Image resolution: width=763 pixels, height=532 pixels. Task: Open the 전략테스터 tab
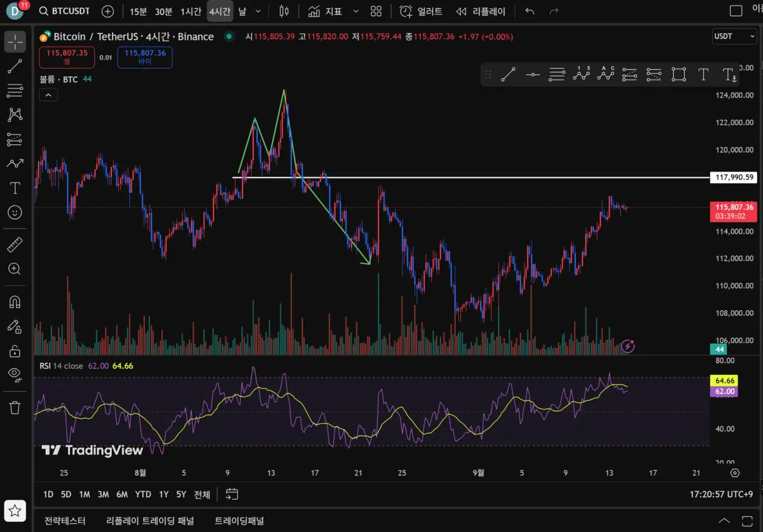[x=65, y=521]
